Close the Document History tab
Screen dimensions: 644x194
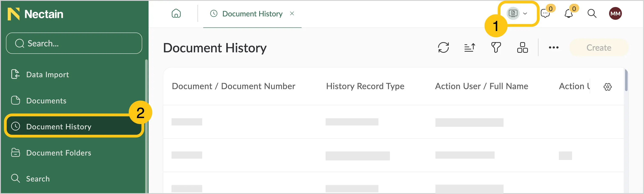[x=292, y=13]
